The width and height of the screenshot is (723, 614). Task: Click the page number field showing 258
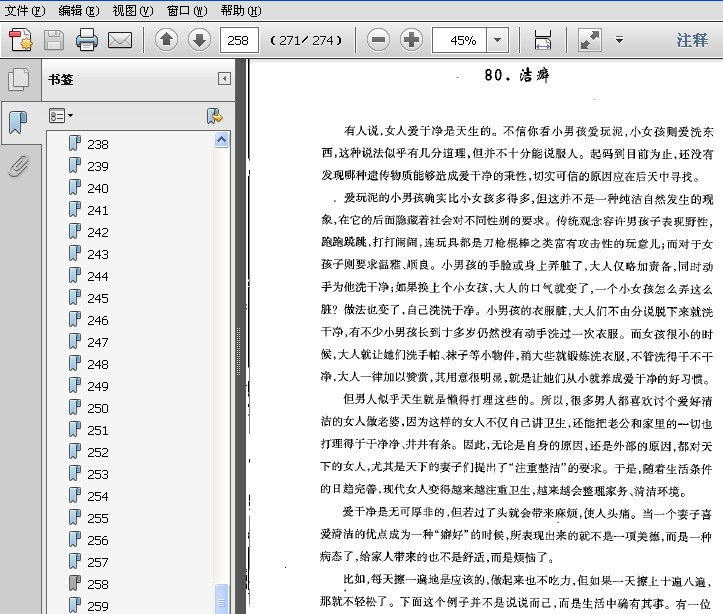[239, 41]
